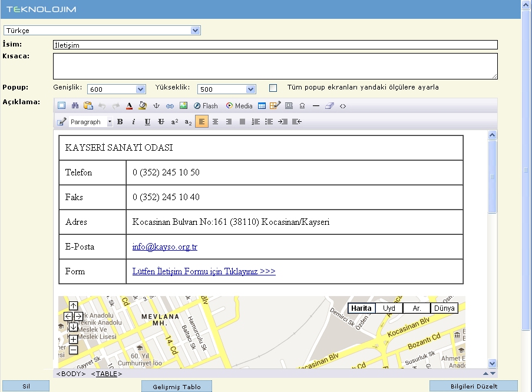
Task: Select the TABLE tag in path bar
Action: click(107, 374)
